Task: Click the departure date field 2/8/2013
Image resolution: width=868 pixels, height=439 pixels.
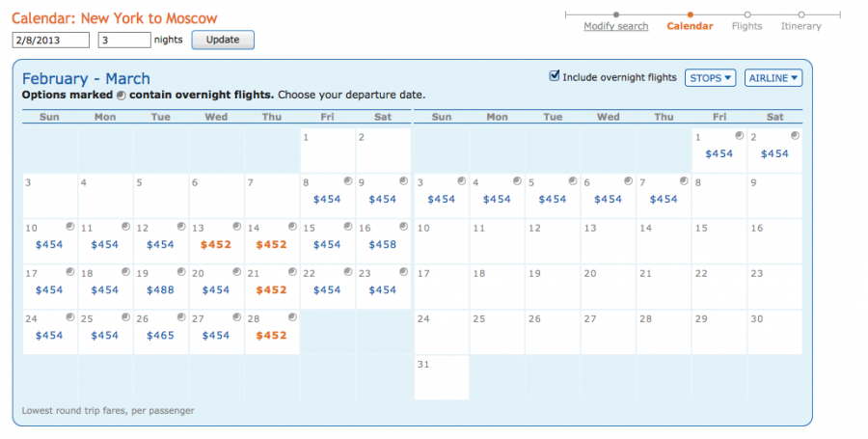Action: (50, 40)
